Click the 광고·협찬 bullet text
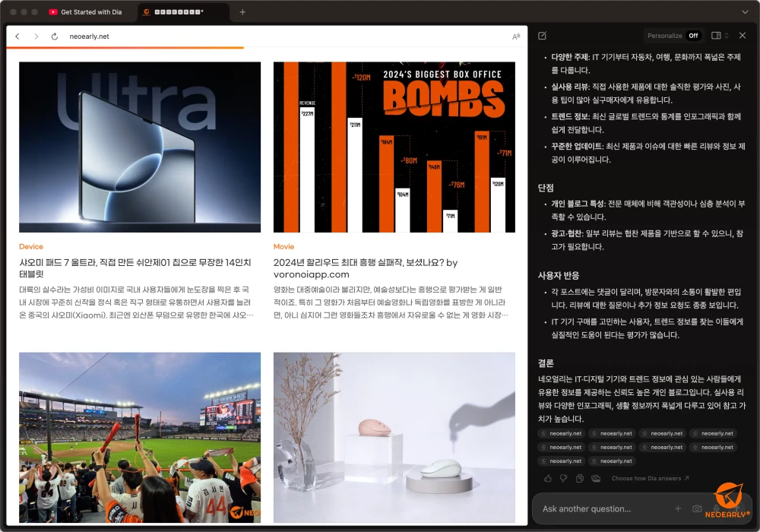 pyautogui.click(x=647, y=240)
